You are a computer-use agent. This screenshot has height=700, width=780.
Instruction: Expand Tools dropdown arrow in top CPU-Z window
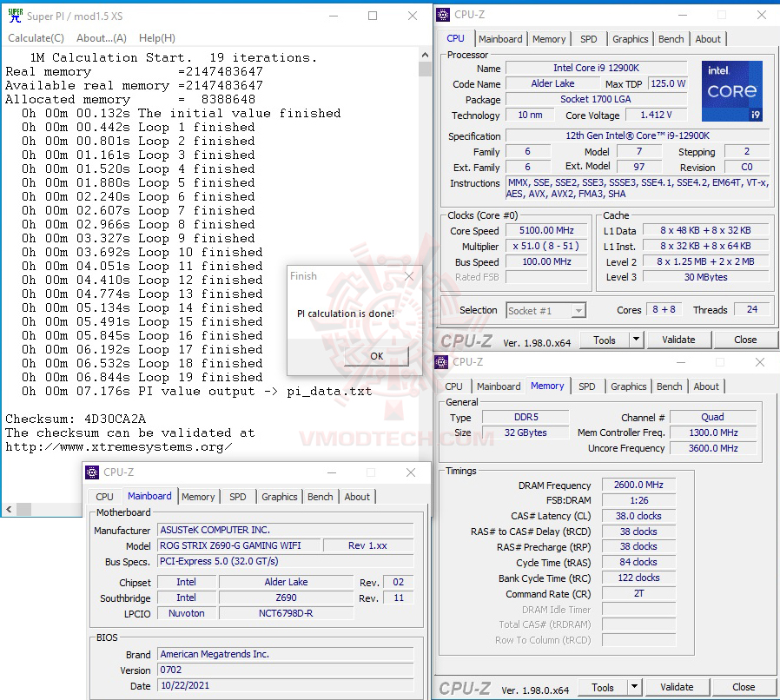pyautogui.click(x=636, y=340)
